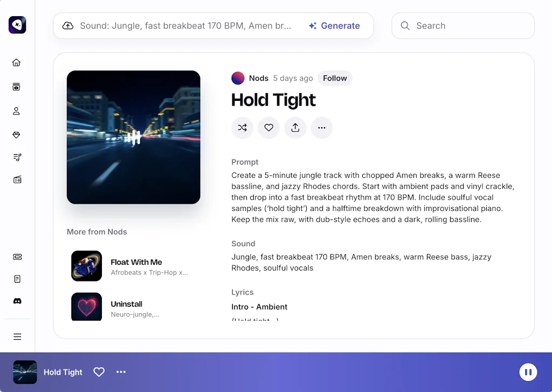Click the Generate button
Image resolution: width=552 pixels, height=392 pixels.
coord(334,26)
